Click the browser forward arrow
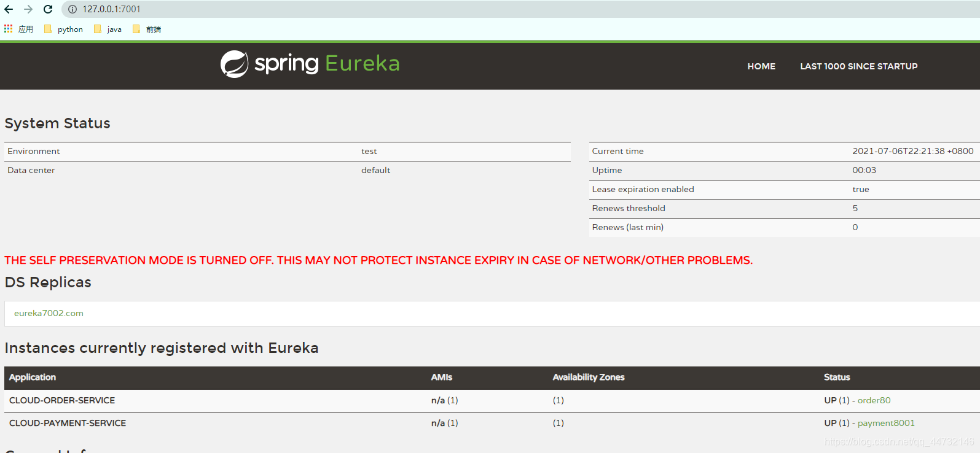The image size is (980, 453). pos(28,9)
